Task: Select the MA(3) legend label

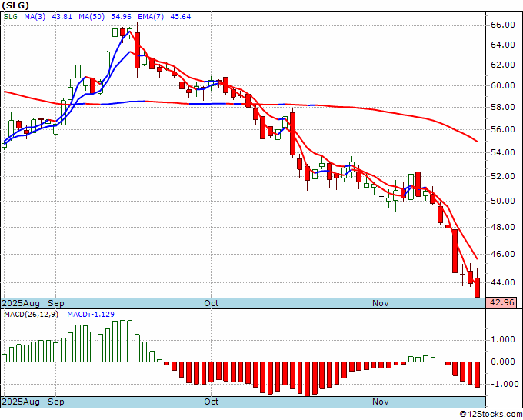Action: [x=35, y=16]
